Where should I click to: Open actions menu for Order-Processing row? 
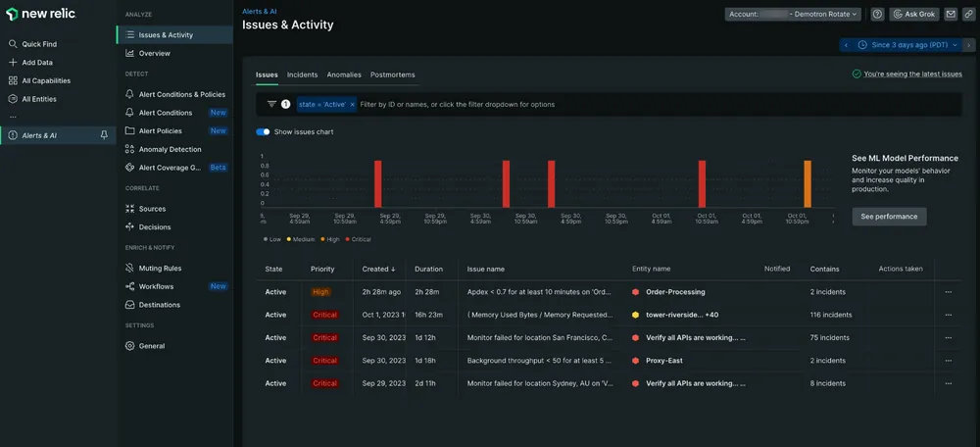tap(948, 292)
